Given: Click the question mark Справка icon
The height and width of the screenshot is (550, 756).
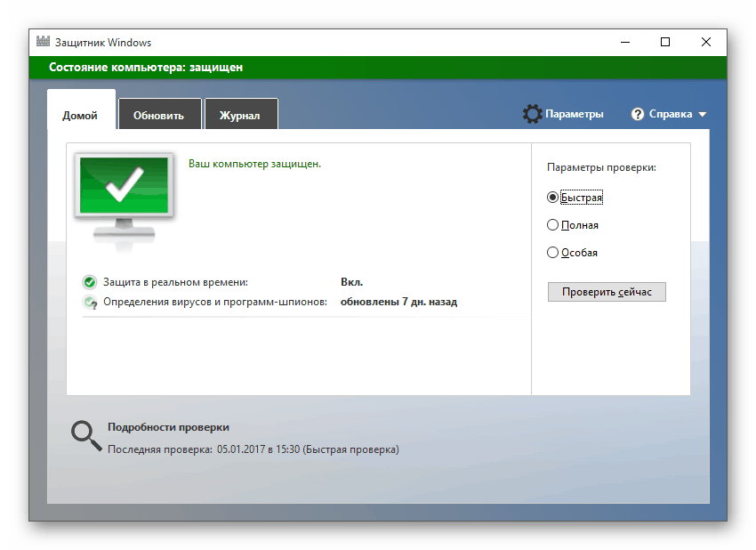Looking at the screenshot, I should pyautogui.click(x=638, y=114).
